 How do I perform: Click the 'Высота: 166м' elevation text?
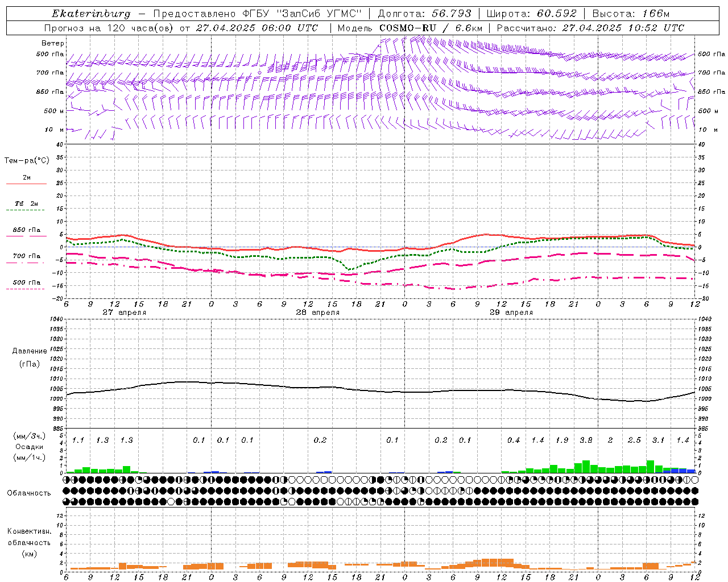pyautogui.click(x=631, y=14)
